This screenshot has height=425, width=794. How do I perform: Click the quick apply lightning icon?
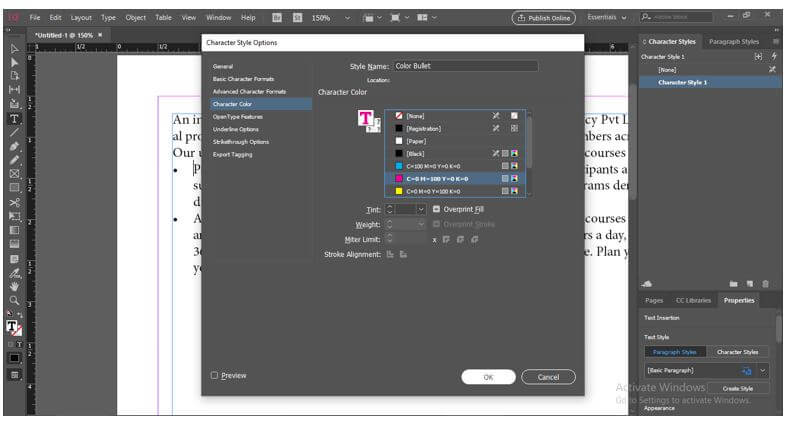pyautogui.click(x=774, y=56)
